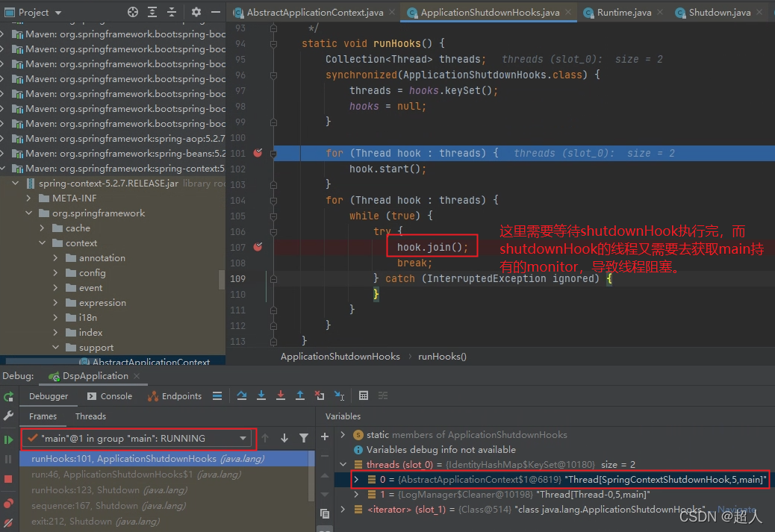
Task: Click the Rerun DspApplication icon
Action: 8,396
